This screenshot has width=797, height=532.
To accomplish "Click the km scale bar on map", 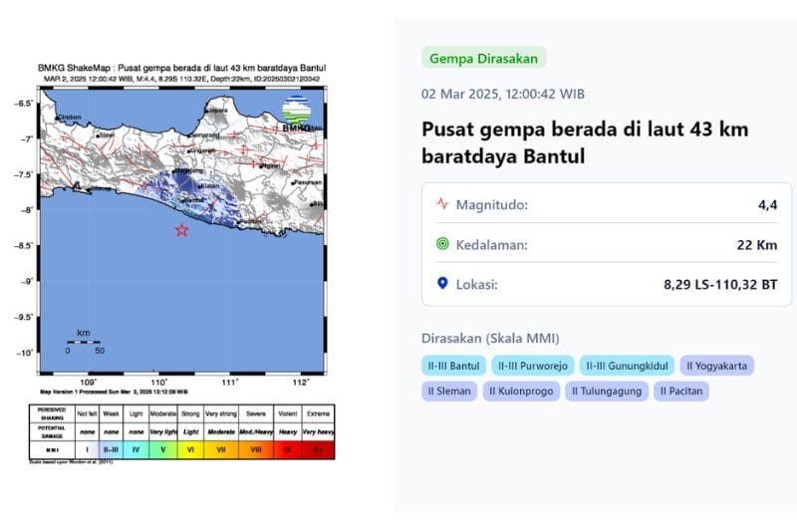I will [x=84, y=342].
